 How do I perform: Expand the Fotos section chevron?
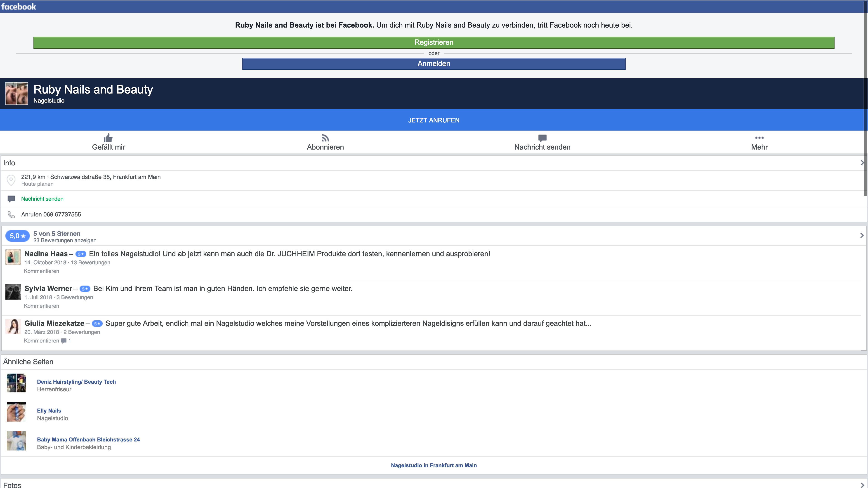[862, 485]
